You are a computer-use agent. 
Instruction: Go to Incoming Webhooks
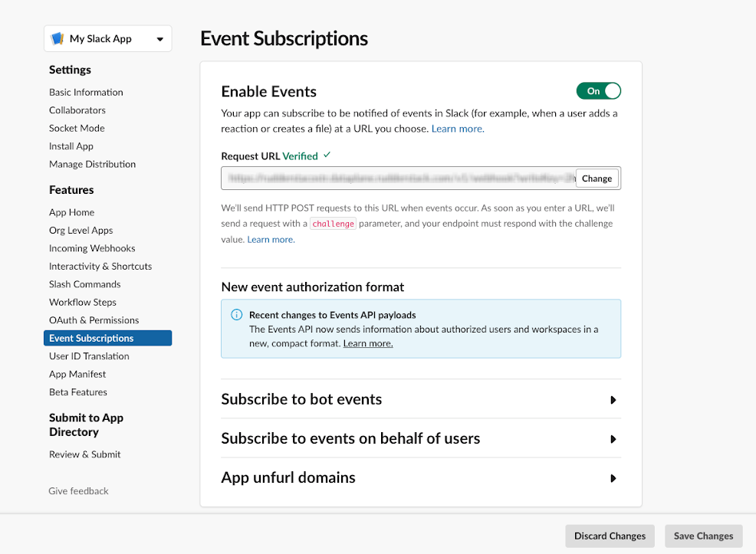(91, 248)
